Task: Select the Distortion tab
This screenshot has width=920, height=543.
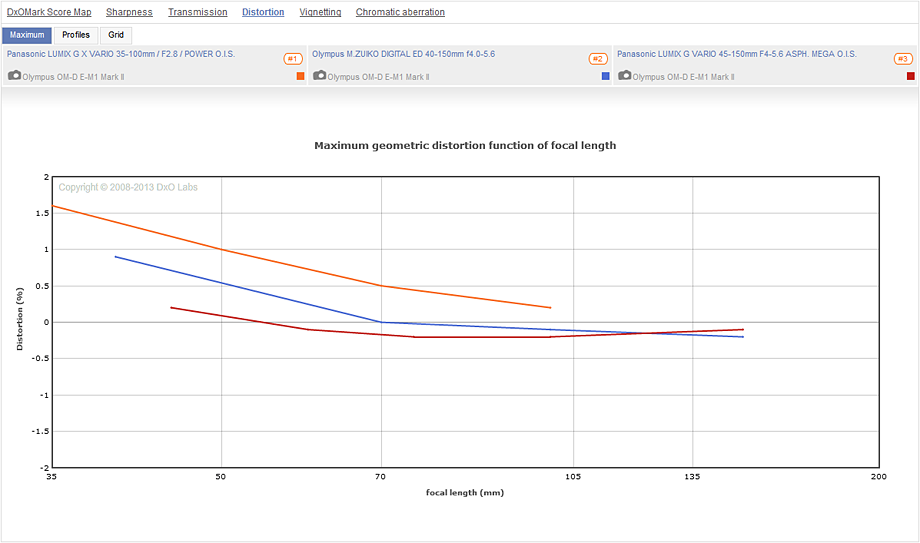Action: [263, 12]
